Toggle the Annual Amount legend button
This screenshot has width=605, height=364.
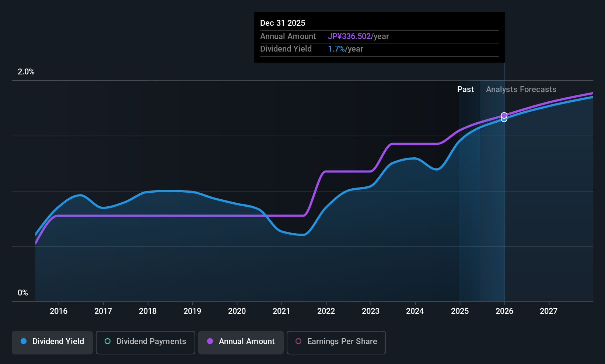(x=241, y=342)
